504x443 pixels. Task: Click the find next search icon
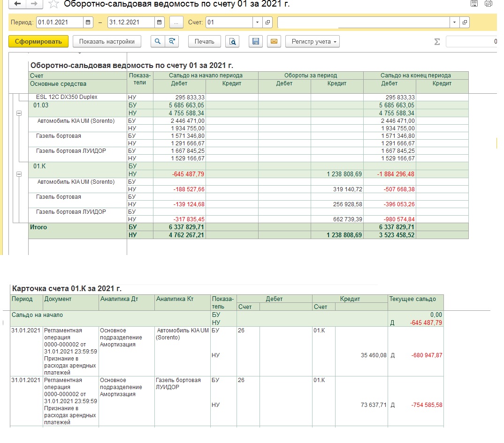coord(172,41)
